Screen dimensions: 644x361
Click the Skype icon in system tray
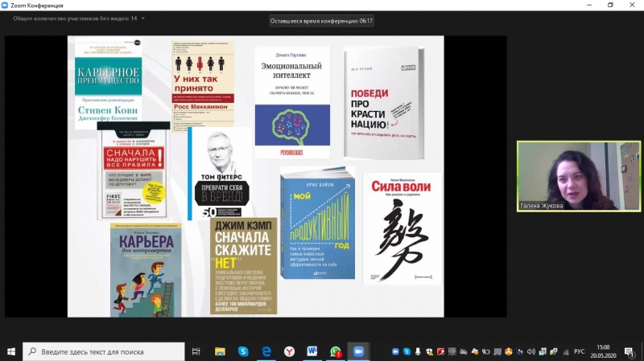point(407,351)
